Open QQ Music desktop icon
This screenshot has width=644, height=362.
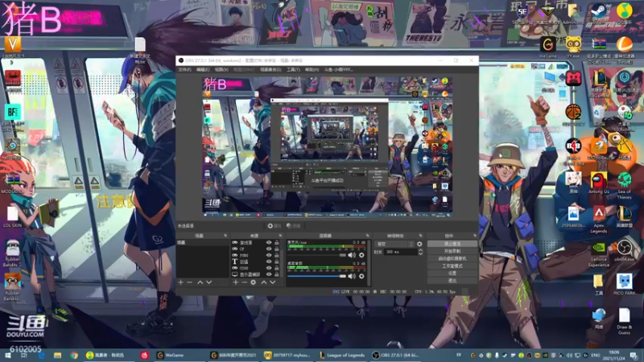click(x=625, y=13)
